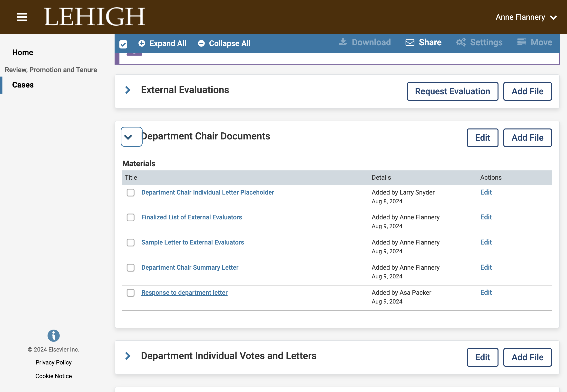Click the Share envelope icon
The height and width of the screenshot is (392, 567).
pos(410,42)
